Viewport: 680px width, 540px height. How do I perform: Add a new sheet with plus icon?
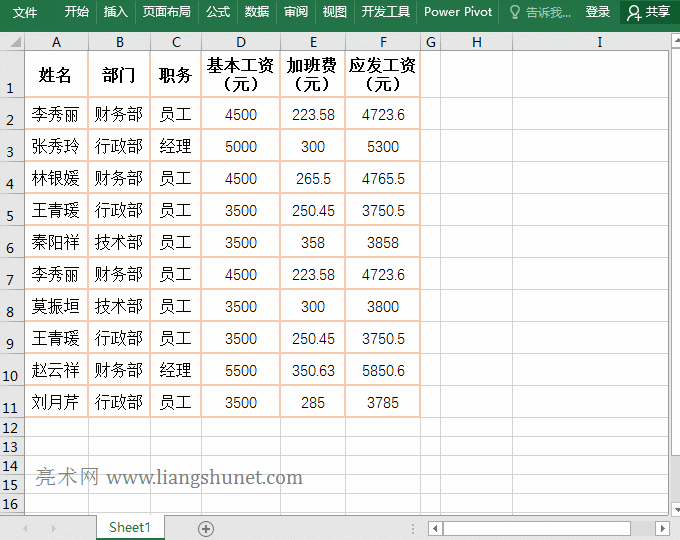tap(206, 528)
